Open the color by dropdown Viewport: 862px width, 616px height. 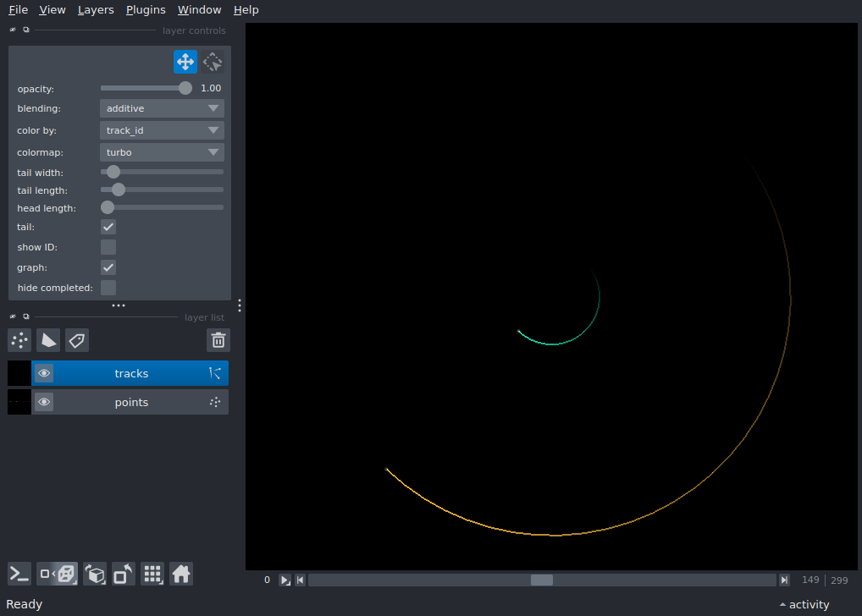tap(161, 129)
